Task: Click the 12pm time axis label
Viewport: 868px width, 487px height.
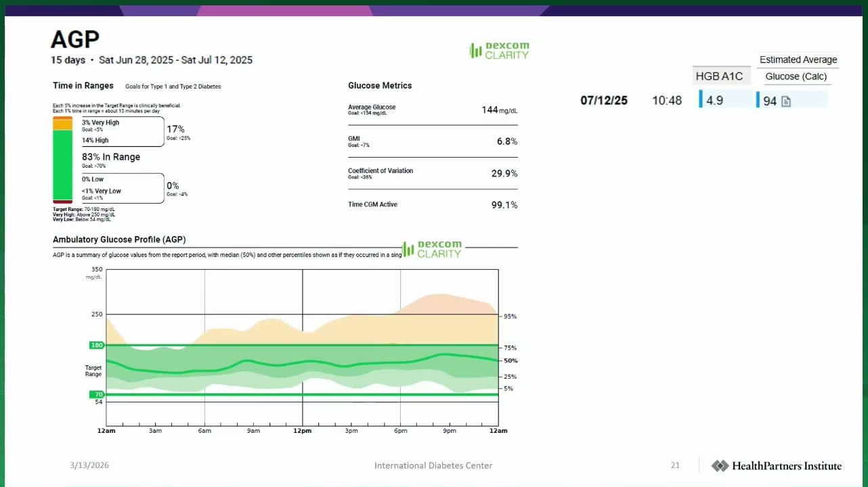Action: 303,431
